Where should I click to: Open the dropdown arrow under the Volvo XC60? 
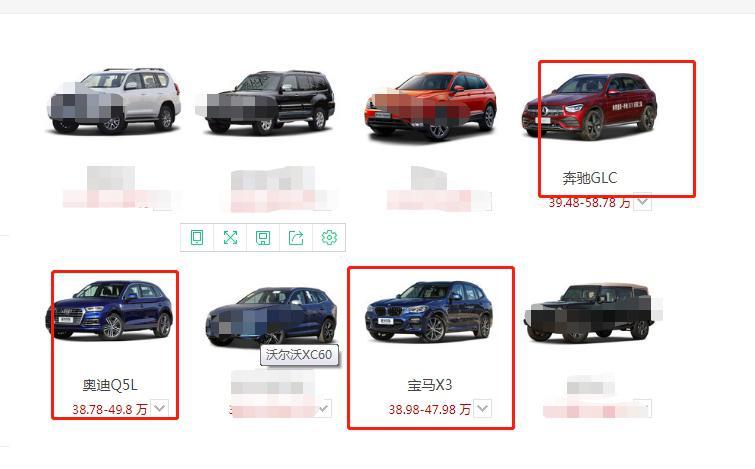click(324, 408)
